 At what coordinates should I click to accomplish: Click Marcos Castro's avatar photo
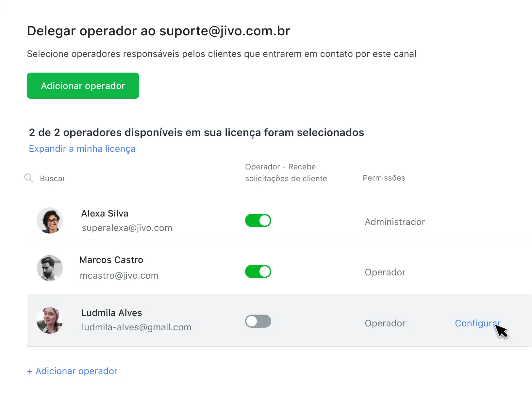pos(50,268)
